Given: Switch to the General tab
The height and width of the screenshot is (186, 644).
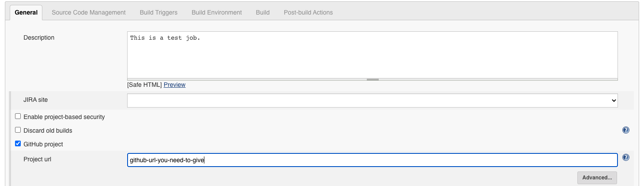Looking at the screenshot, I should point(26,12).
